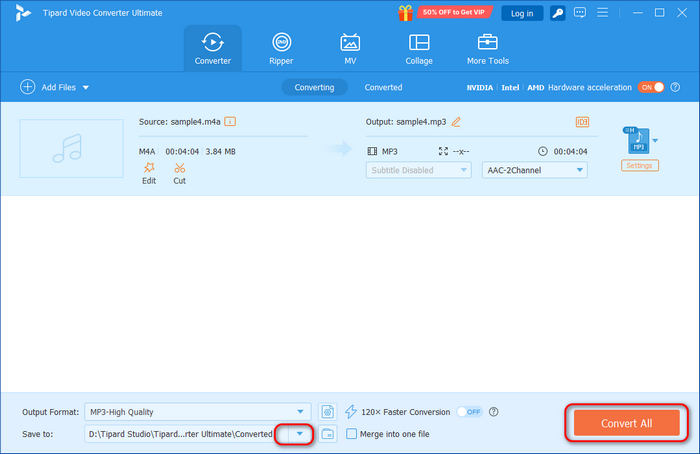Click the lightning faster conversion icon
Screen dimensions: 700x454
(x=351, y=412)
